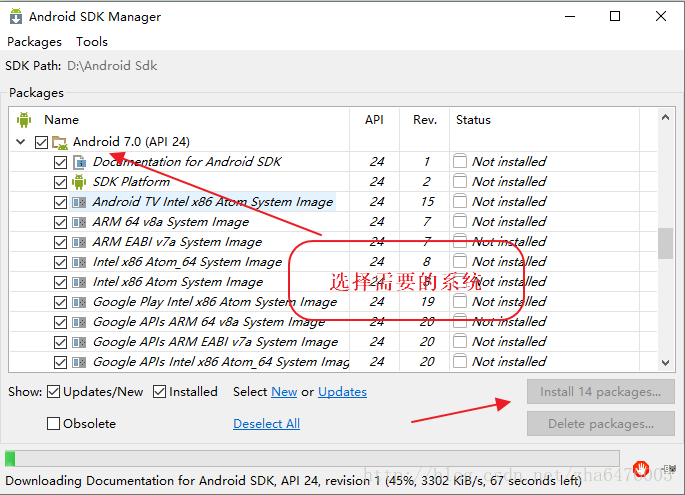The height and width of the screenshot is (495, 685).
Task: Click status icon of Google APIs Intel x86 Atom_64 row
Action: point(460,361)
